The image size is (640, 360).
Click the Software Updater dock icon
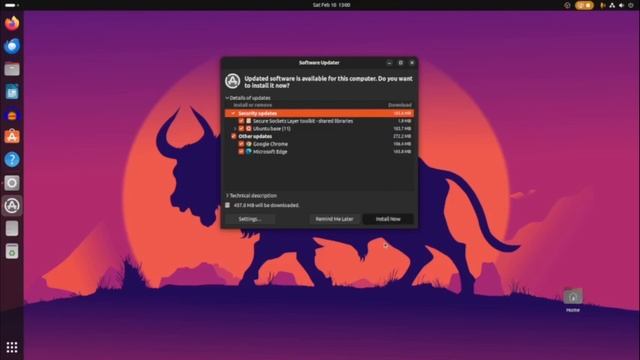click(12, 205)
